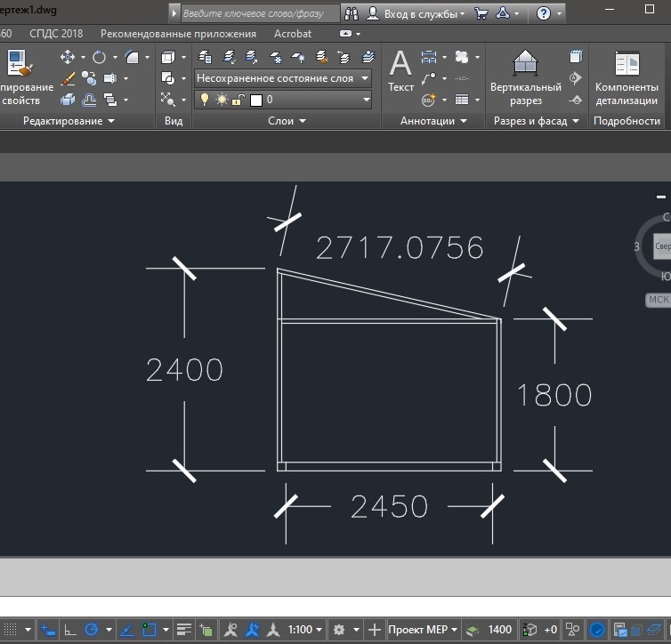The height and width of the screenshot is (644, 671).
Task: Click the Layer Off lightbulb-sheet icon
Action: [x=298, y=57]
